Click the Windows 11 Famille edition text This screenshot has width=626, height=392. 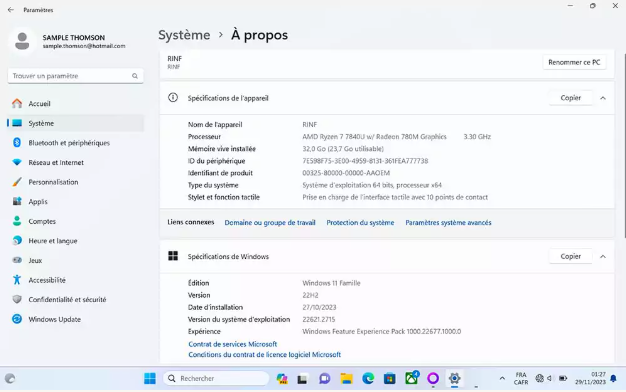click(x=331, y=283)
